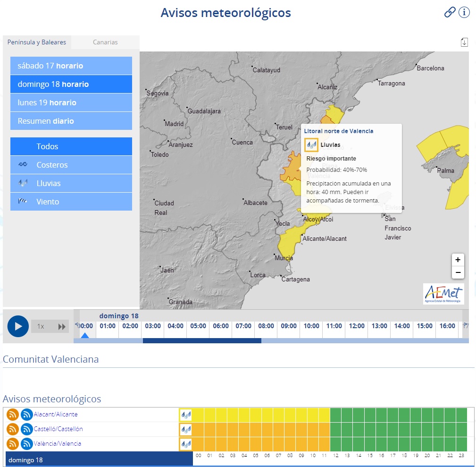Jump to 08:00 on the timeline
The image size is (476, 467).
(266, 326)
